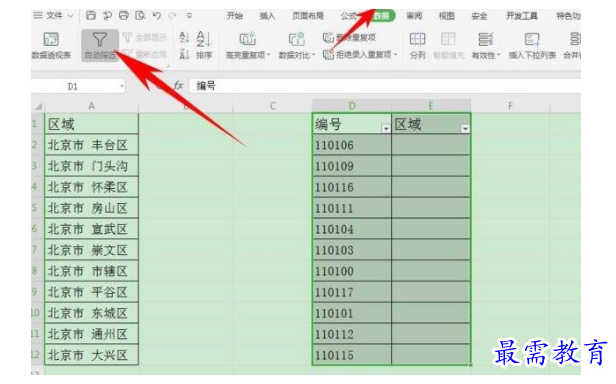Select cell with value 110115
This screenshot has width=616, height=384.
click(352, 355)
